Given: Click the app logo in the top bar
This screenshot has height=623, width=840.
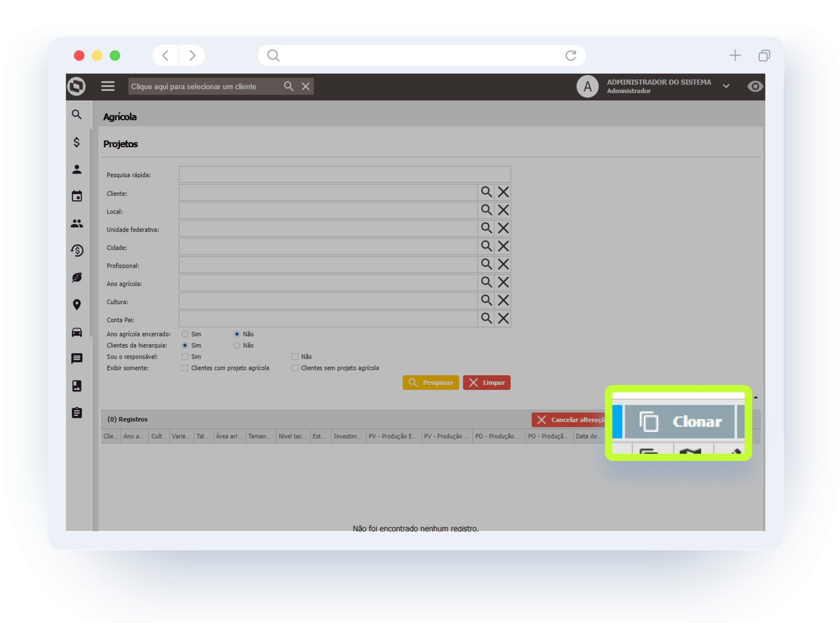Looking at the screenshot, I should click(77, 86).
